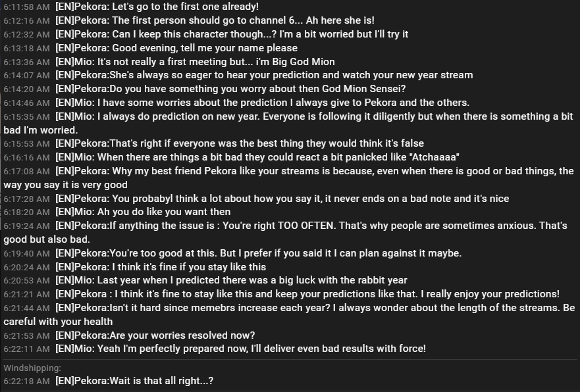Viewport: 580px width, 392px height.
Task: Click Mio's message about prediction on new year
Action: [288, 123]
